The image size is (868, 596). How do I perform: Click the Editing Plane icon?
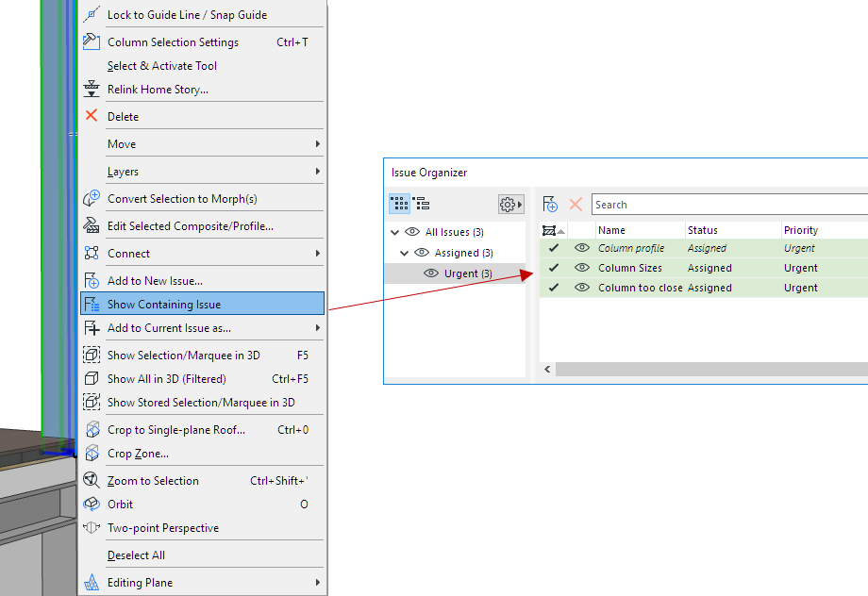pyautogui.click(x=92, y=582)
